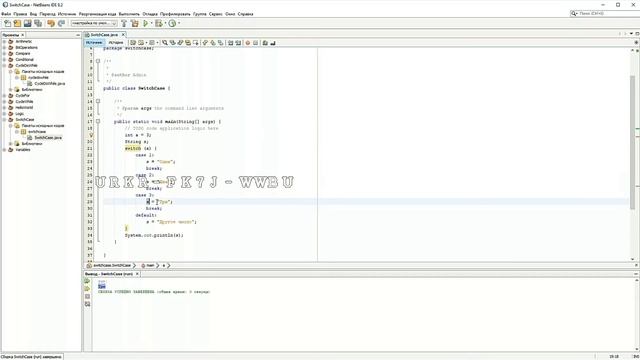
Task: Run the project with the green arrow
Action: 145,23
